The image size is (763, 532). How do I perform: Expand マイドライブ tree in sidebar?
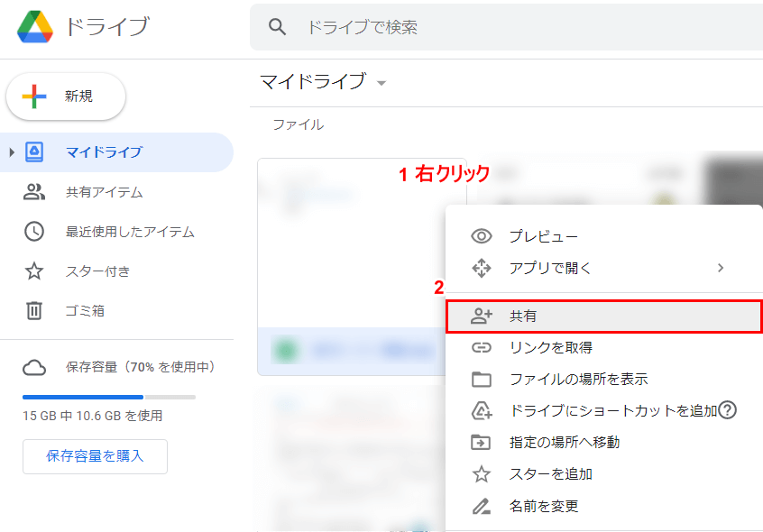pyautogui.click(x=12, y=152)
